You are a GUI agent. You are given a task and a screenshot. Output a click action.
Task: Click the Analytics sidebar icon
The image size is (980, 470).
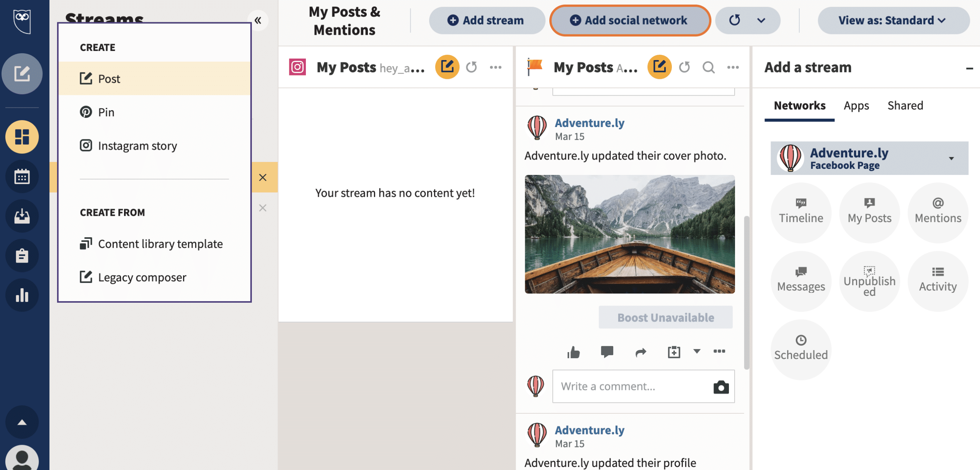[x=22, y=294]
